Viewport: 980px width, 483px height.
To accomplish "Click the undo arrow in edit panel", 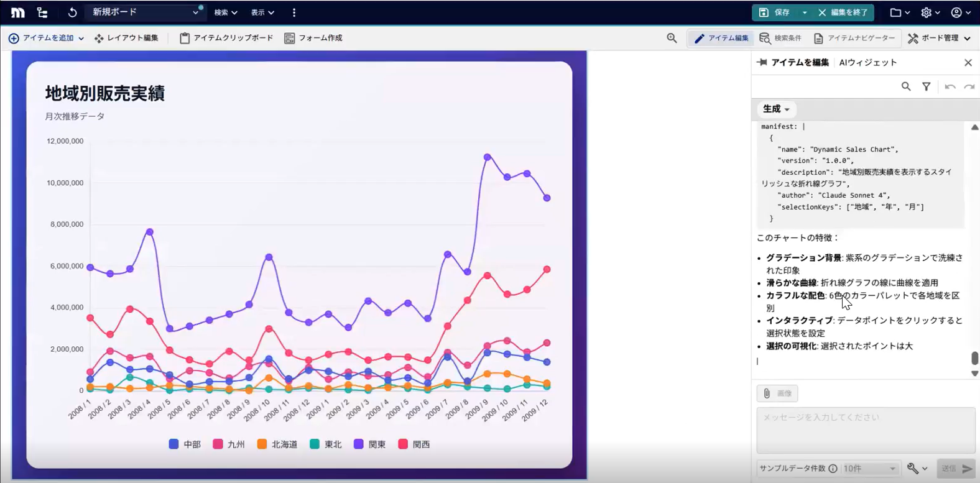I will pyautogui.click(x=950, y=86).
